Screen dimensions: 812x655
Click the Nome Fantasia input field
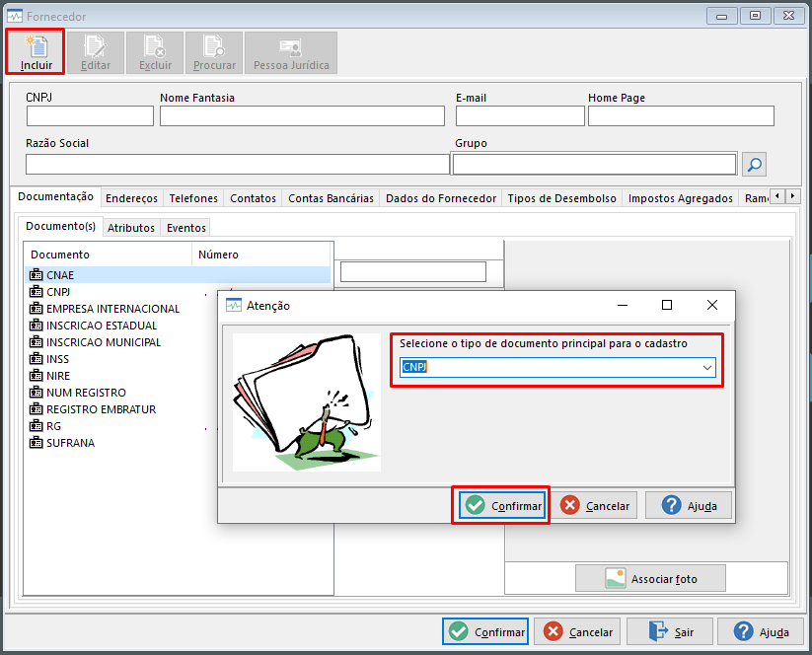[x=303, y=116]
